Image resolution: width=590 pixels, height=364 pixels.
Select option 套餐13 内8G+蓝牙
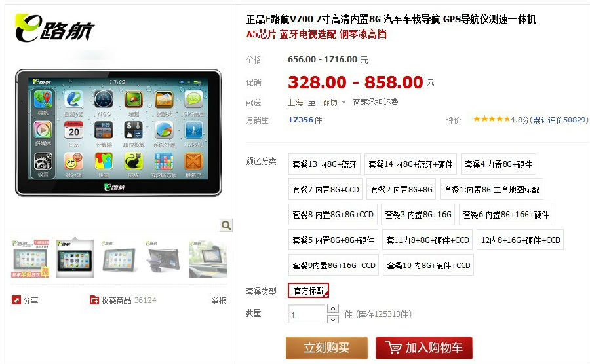(x=324, y=164)
